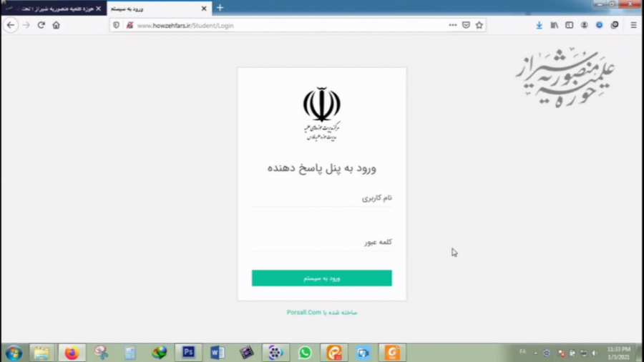This screenshot has width=644, height=362.
Task: Close the ورود به سیستم tab
Action: click(204, 8)
